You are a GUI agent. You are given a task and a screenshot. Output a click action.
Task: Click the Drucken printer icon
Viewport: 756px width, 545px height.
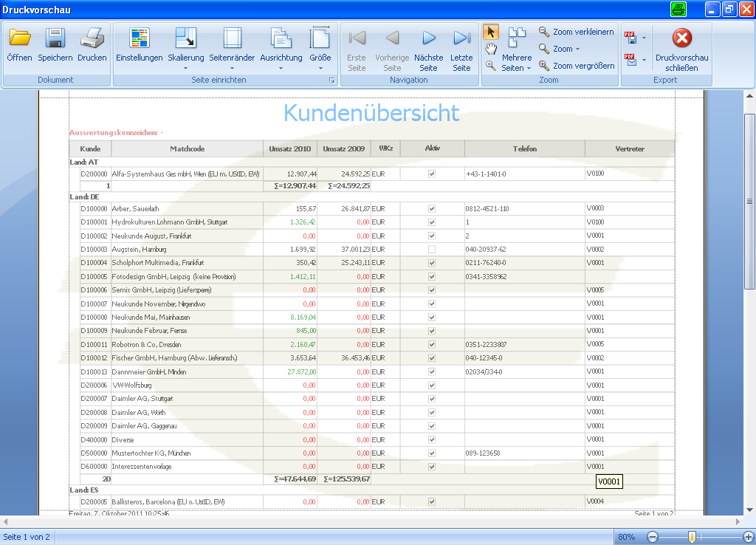click(x=92, y=38)
